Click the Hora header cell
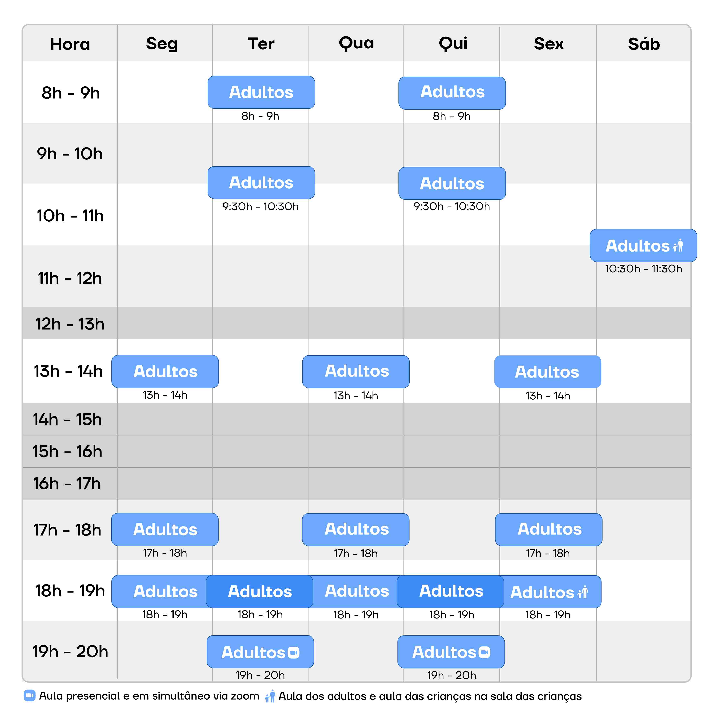715x728 pixels. click(70, 44)
